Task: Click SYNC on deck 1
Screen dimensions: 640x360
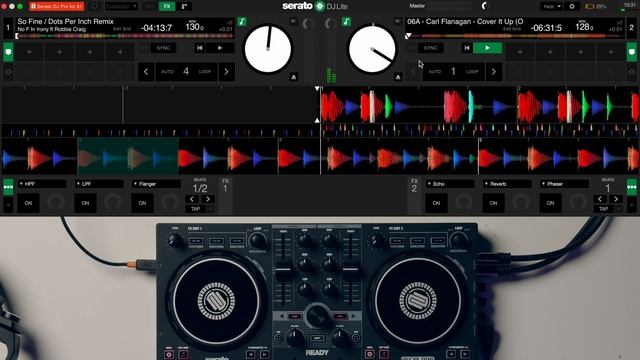Action: pyautogui.click(x=163, y=48)
